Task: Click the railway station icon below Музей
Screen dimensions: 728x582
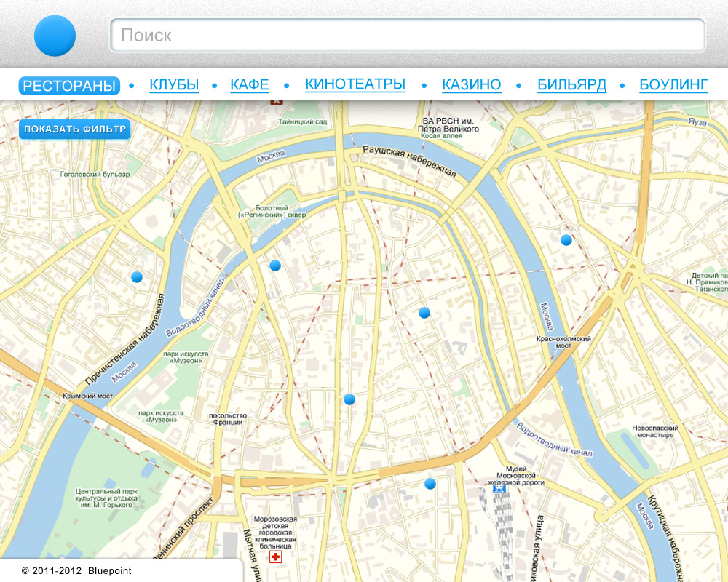Action: click(x=499, y=490)
